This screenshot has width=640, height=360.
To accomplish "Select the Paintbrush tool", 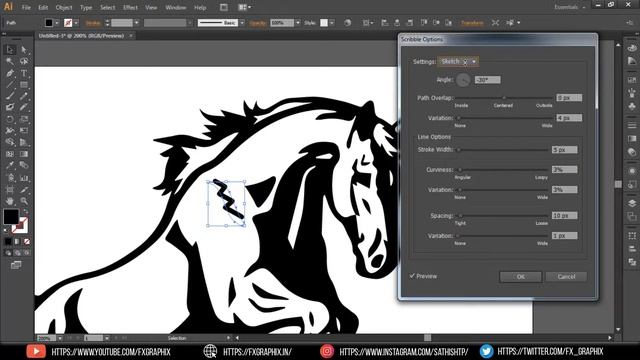I will [x=10, y=96].
